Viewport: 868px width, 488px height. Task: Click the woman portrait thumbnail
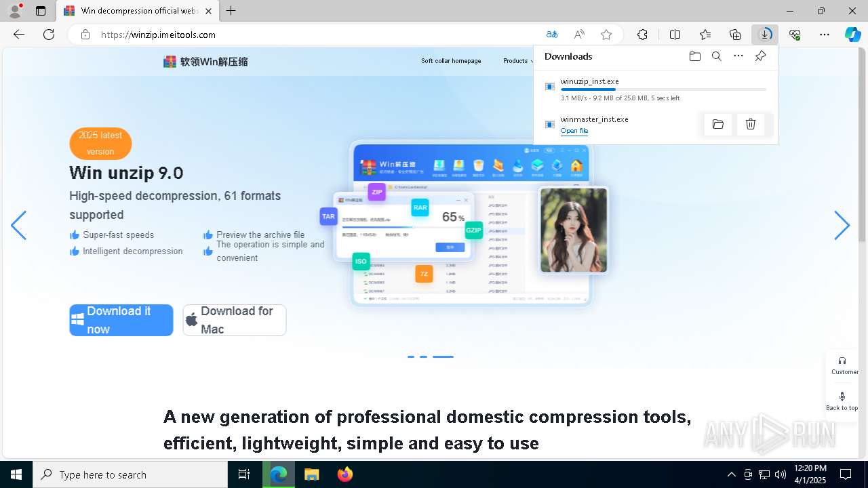pos(574,230)
